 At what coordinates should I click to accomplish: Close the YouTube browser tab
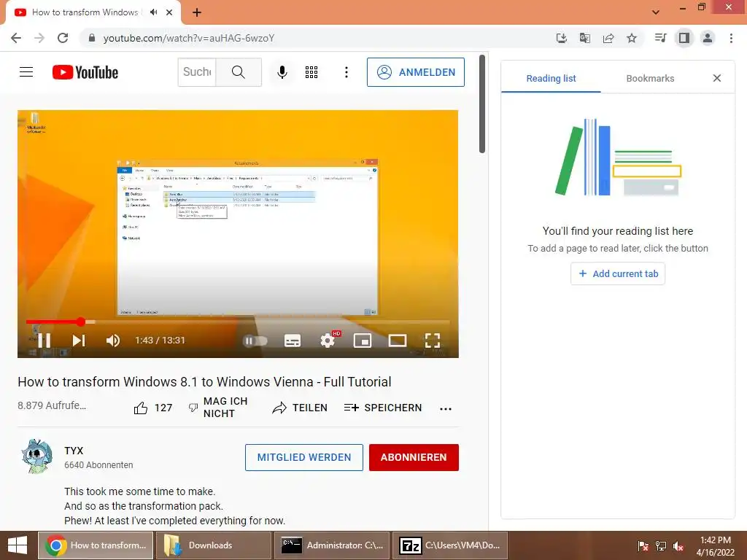(169, 12)
